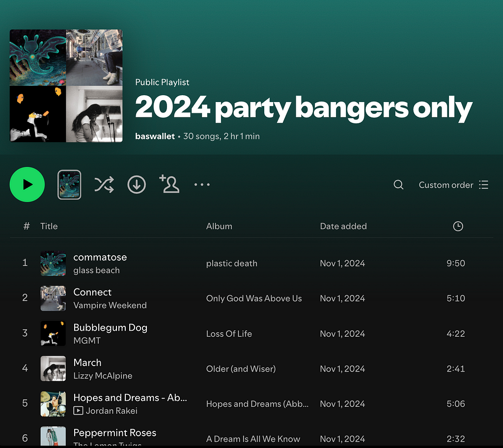Viewport: 503px width, 448px height.
Task: Open the baswallet profile link
Action: point(155,136)
